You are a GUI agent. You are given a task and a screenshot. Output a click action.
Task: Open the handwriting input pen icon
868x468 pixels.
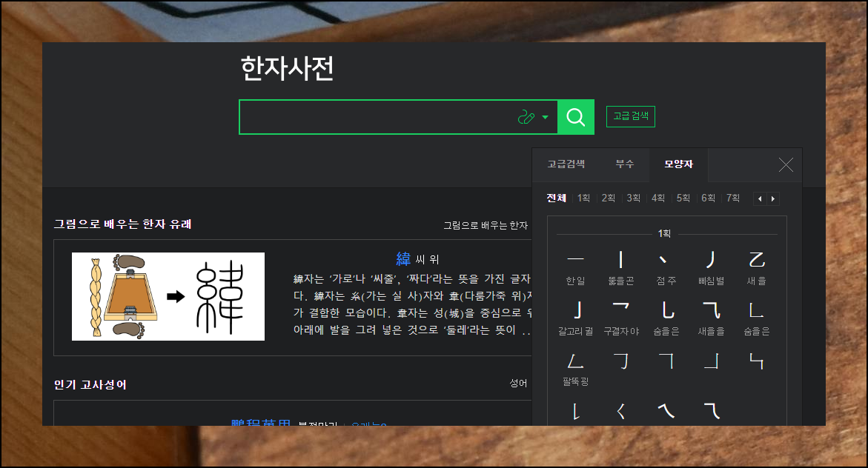click(x=526, y=117)
